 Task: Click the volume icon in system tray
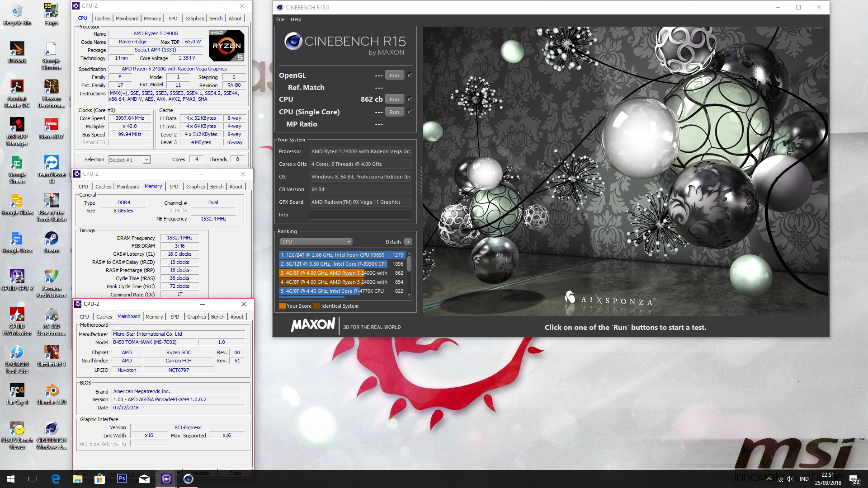point(790,479)
